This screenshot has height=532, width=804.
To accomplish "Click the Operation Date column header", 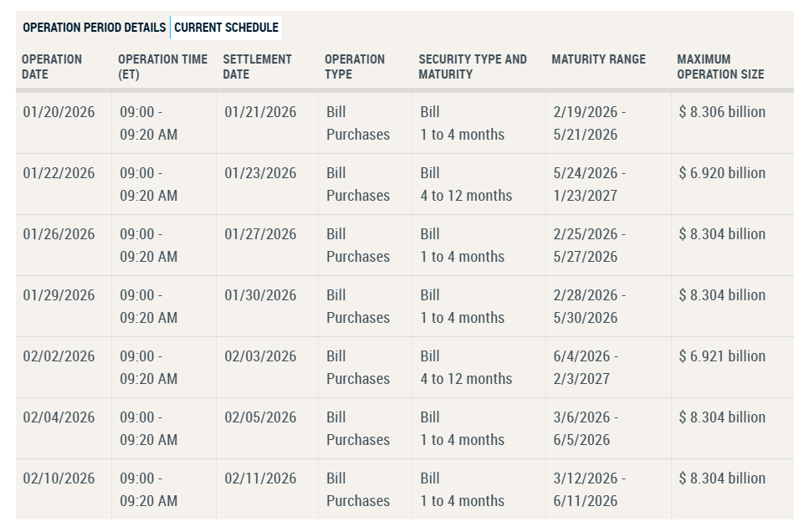I will (52, 67).
